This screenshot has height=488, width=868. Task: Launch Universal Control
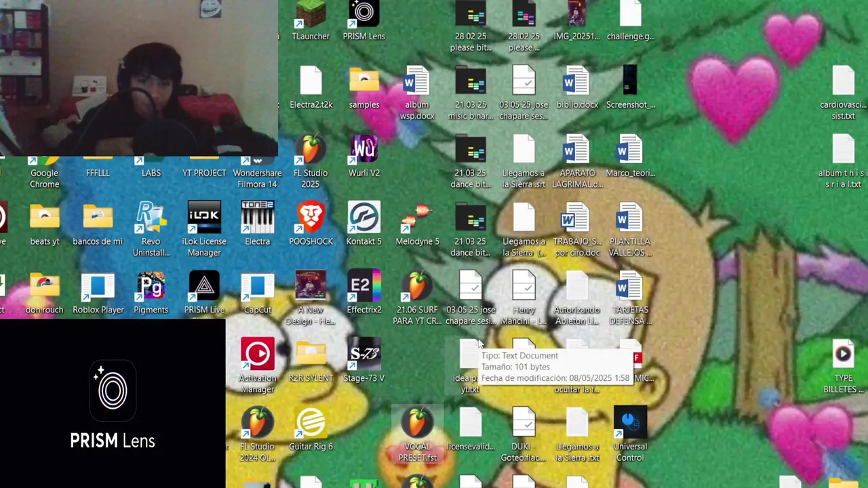pyautogui.click(x=630, y=435)
